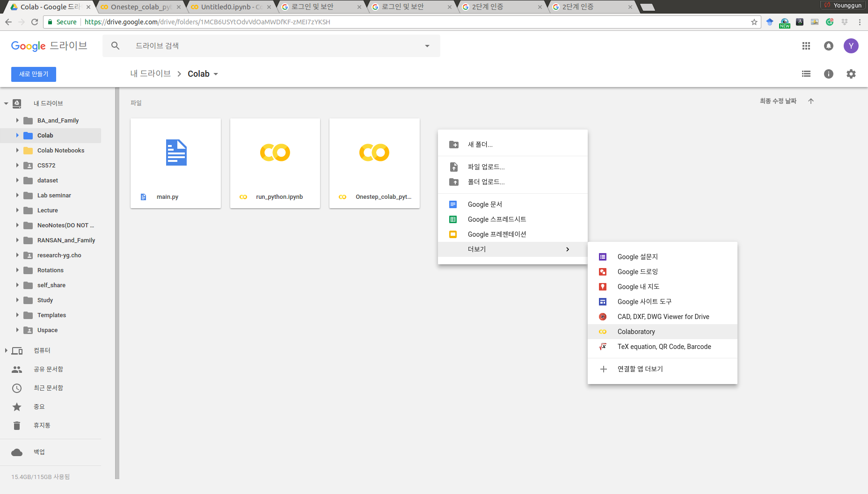Click TeX equation icon in submenu
This screenshot has width=868, height=494.
603,347
